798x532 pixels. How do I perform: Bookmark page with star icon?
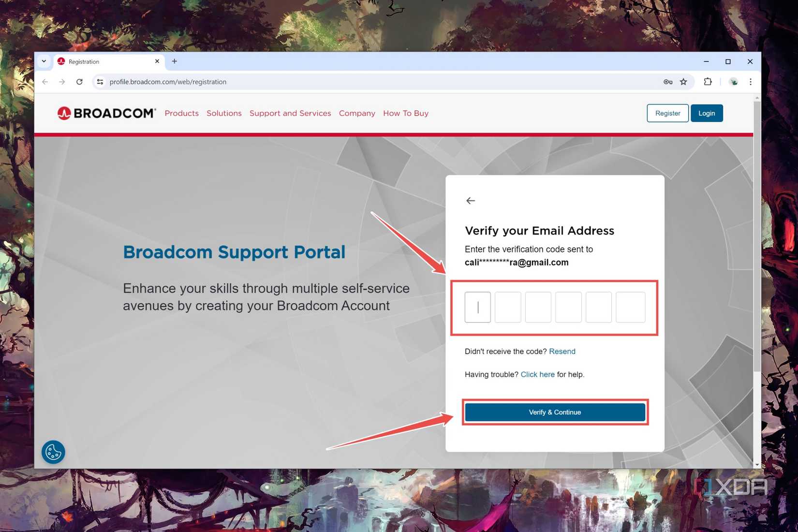tap(683, 82)
